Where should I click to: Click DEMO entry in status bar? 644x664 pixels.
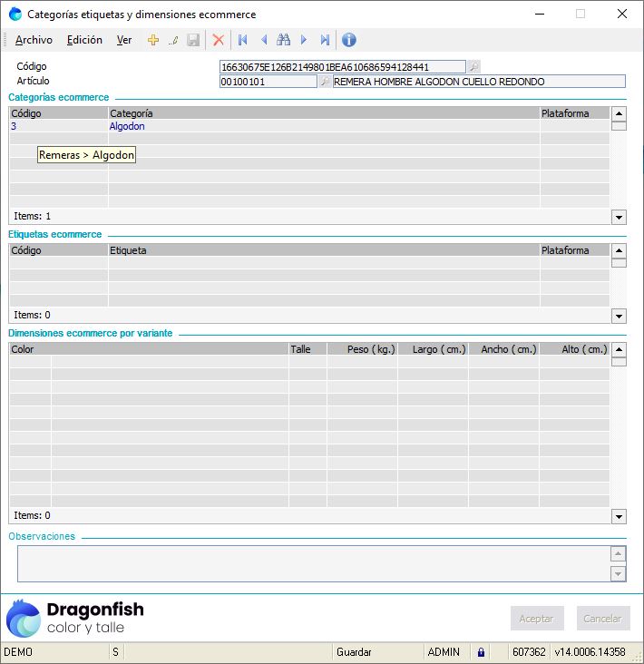[18, 652]
